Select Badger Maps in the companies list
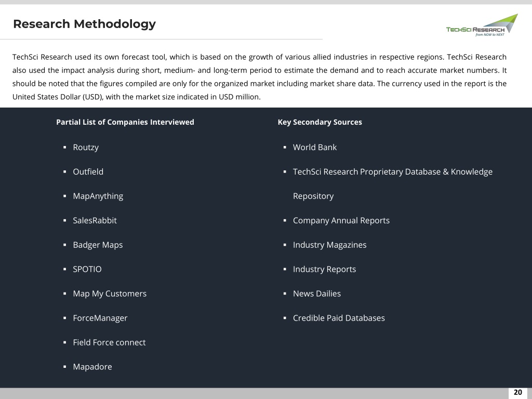This screenshot has width=532, height=399. tap(98, 245)
